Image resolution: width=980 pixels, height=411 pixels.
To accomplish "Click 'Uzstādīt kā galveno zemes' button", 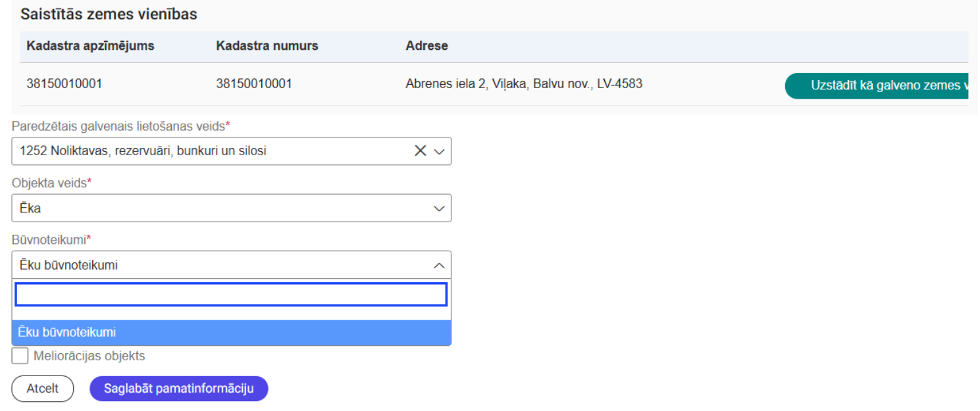I will click(x=877, y=86).
